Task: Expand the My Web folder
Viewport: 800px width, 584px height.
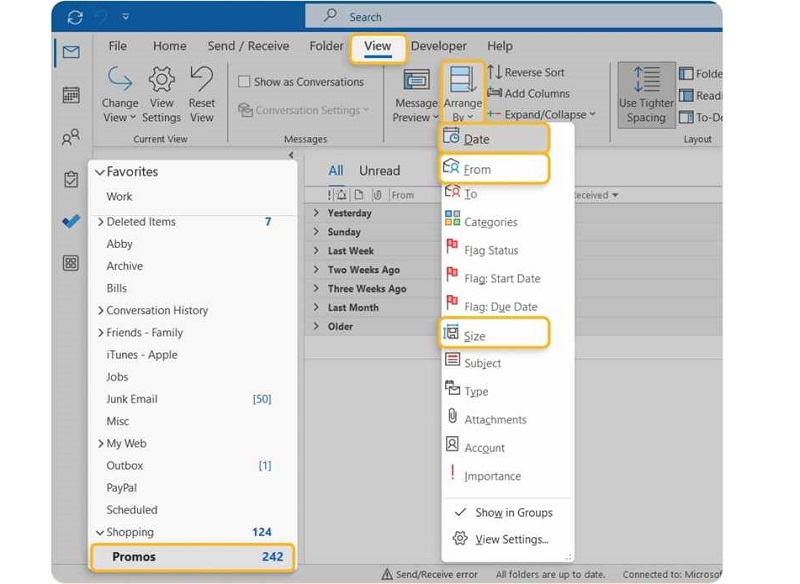Action: pos(100,443)
